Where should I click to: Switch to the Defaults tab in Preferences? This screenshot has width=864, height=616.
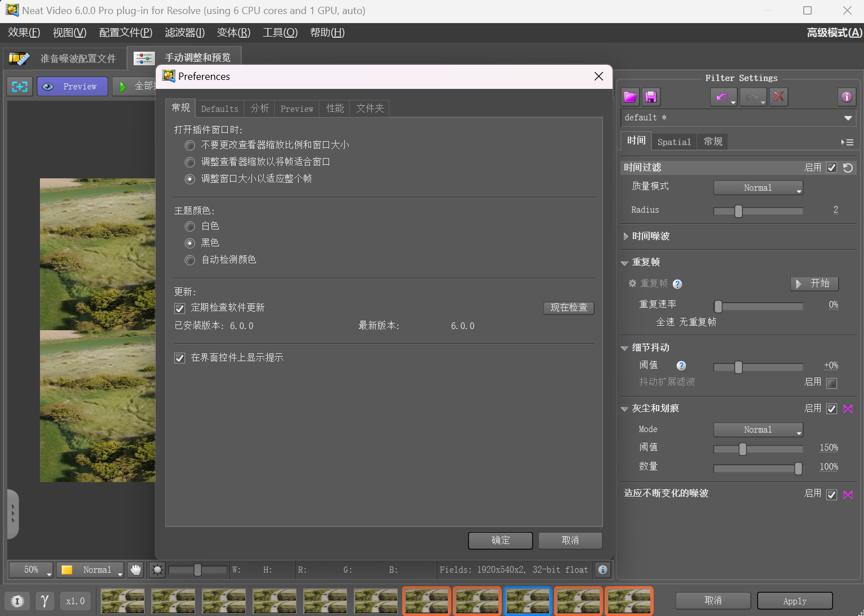[x=219, y=109]
